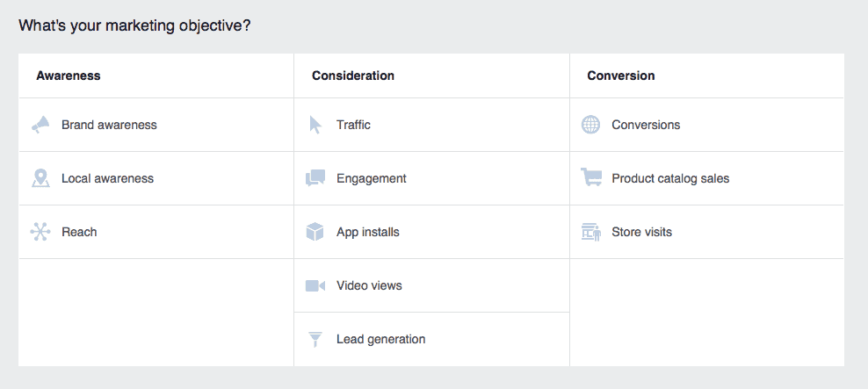
Task: Click the funnel Lead generation icon
Action: [315, 339]
